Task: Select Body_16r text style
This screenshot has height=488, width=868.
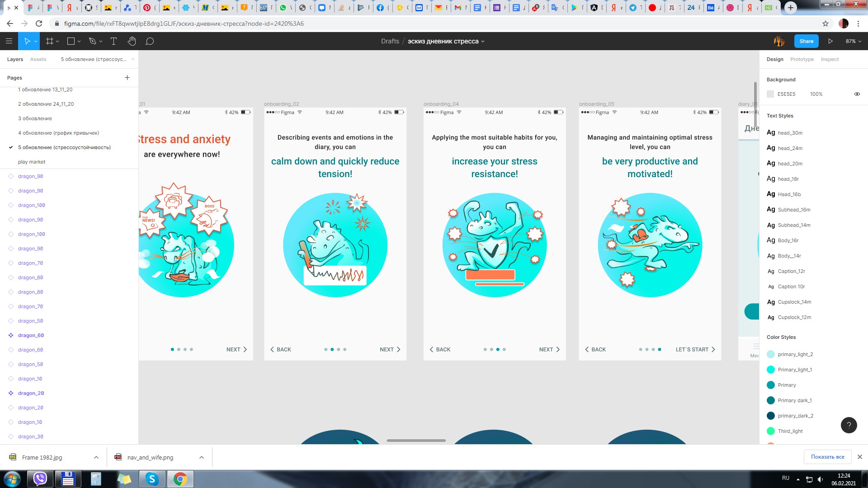Action: tap(783, 240)
